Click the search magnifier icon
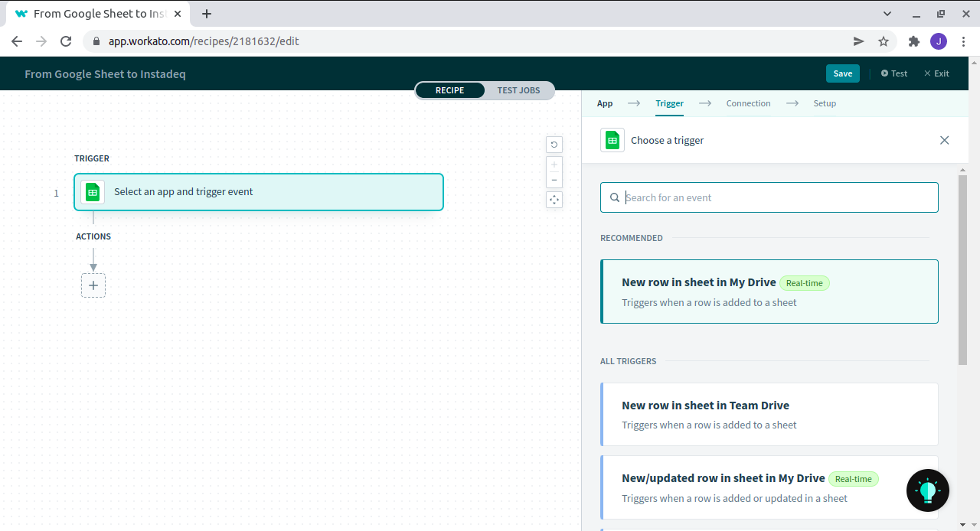The width and height of the screenshot is (980, 531). click(x=615, y=197)
